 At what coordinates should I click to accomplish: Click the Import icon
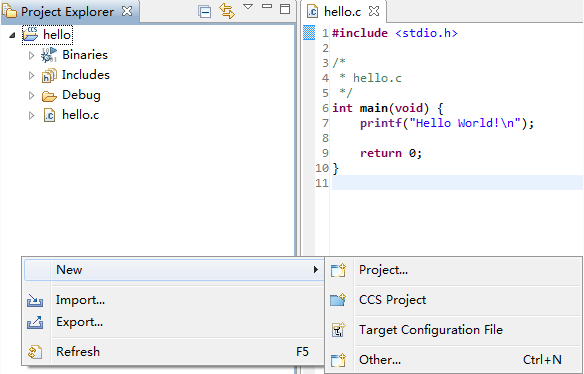coord(35,300)
